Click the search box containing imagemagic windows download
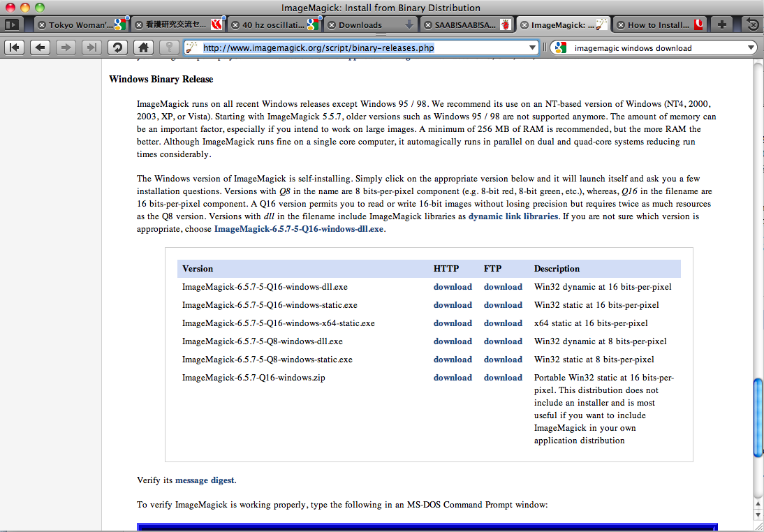This screenshot has width=764, height=532. pos(653,47)
